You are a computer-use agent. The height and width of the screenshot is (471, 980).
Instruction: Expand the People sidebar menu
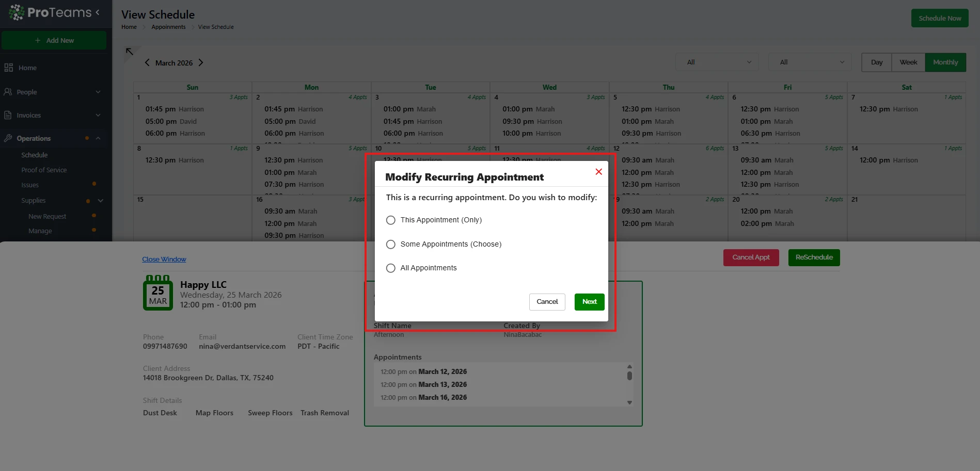(98, 92)
